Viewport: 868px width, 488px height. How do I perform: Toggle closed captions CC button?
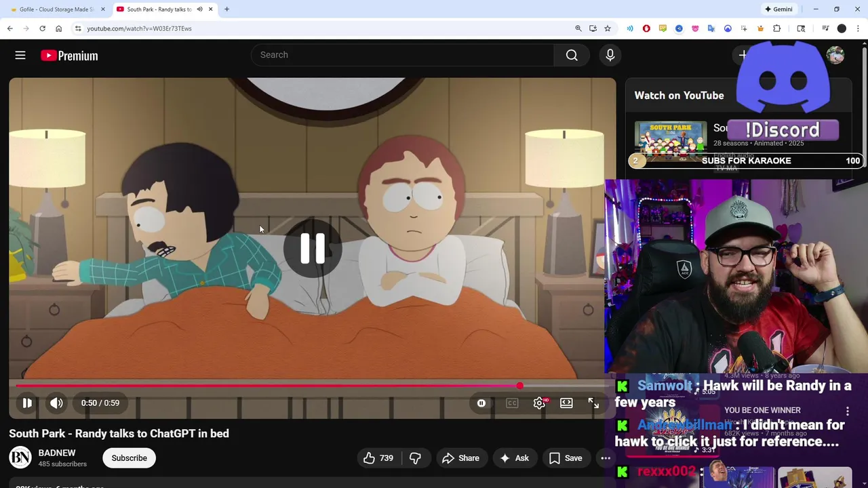coord(512,403)
